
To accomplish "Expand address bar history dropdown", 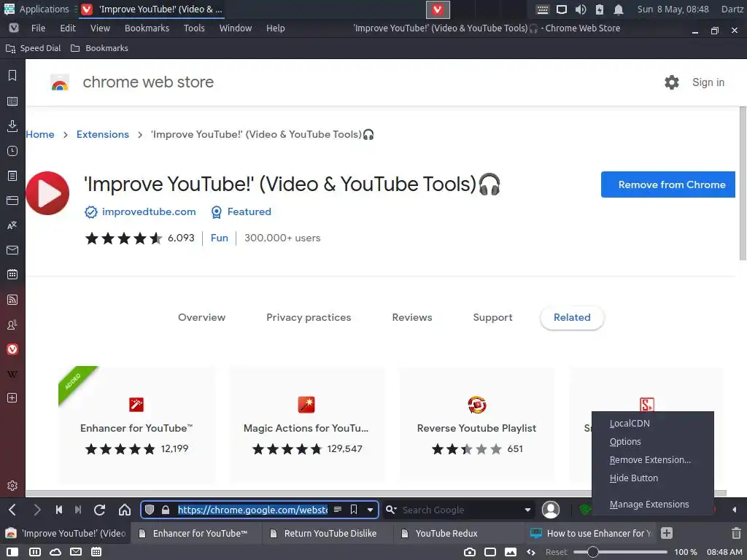I will [370, 510].
